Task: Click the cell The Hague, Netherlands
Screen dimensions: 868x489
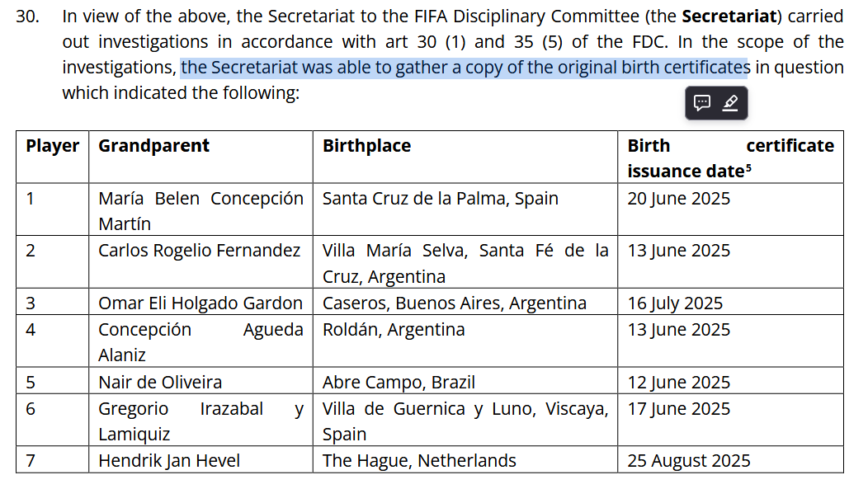Action: [x=465, y=460]
